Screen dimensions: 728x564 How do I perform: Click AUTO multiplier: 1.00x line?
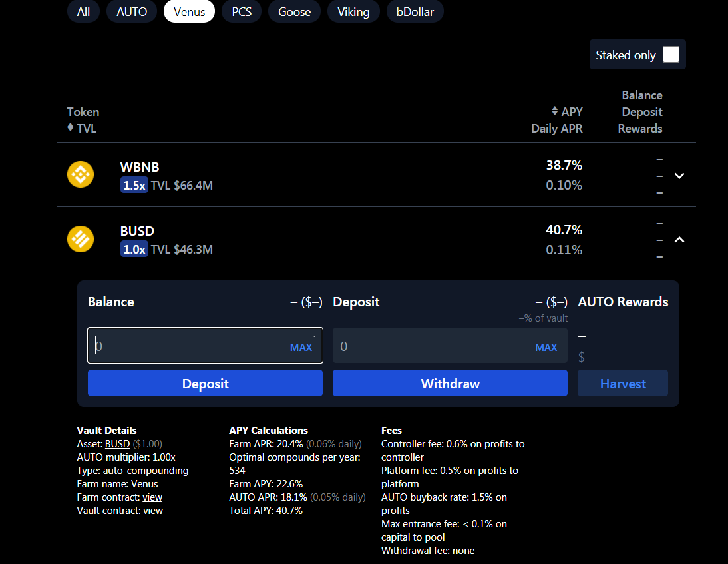tap(126, 457)
